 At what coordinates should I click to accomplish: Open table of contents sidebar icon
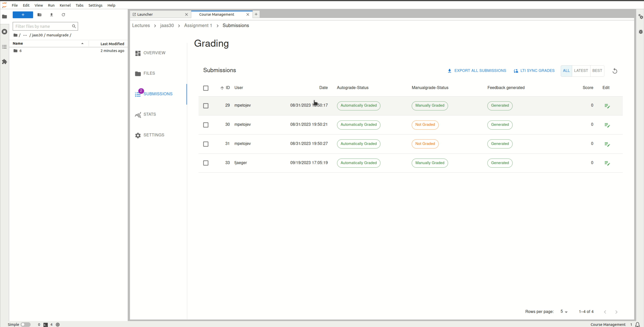click(x=5, y=47)
